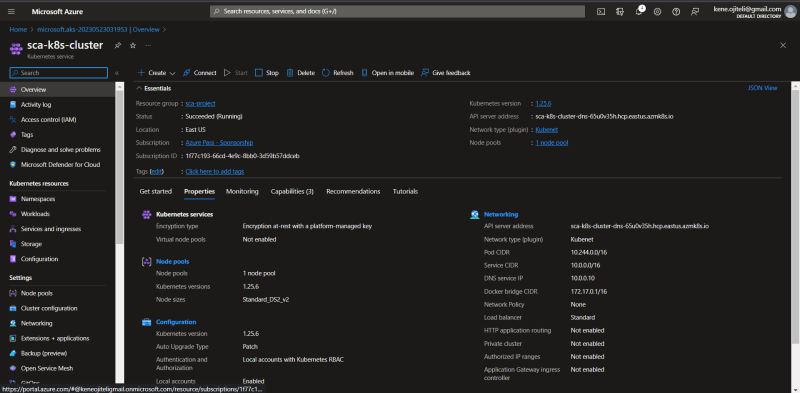Go to Home breadcrumb

[x=18, y=30]
